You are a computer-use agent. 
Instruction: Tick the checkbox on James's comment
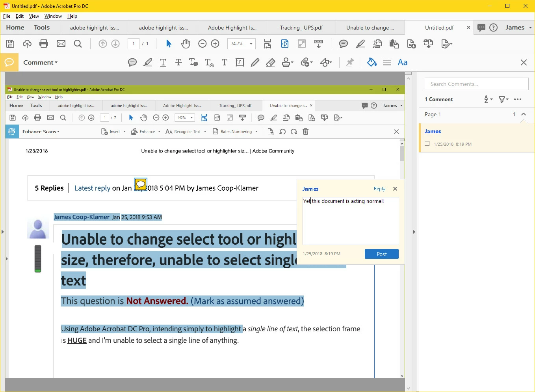(x=427, y=144)
